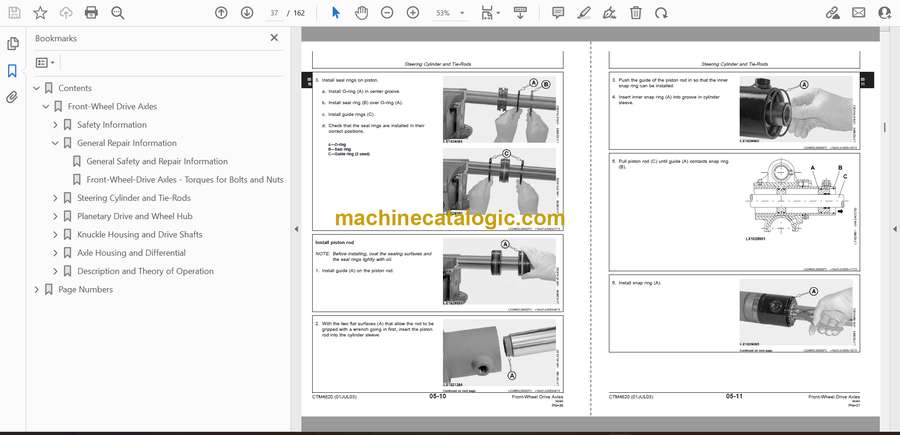Collapse the Front-Wheel Drive Axes bookmark

coord(46,107)
